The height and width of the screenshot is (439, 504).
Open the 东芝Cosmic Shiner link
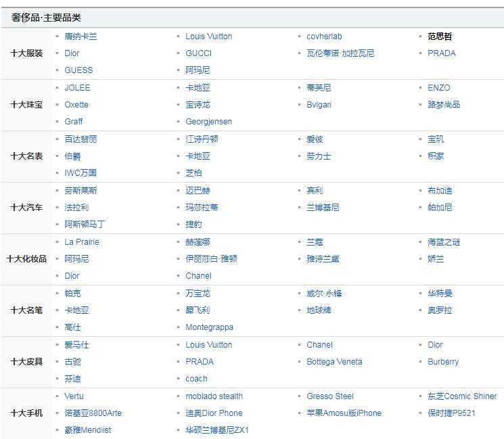pos(462,396)
